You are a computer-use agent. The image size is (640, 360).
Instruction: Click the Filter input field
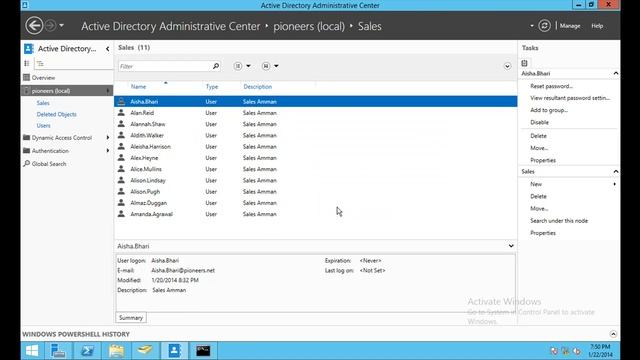165,66
